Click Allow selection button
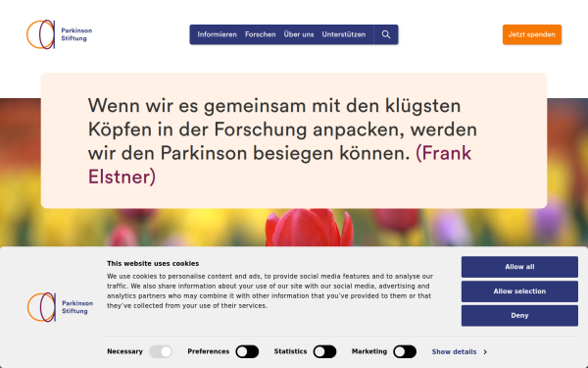This screenshot has width=588, height=368. pyautogui.click(x=519, y=291)
